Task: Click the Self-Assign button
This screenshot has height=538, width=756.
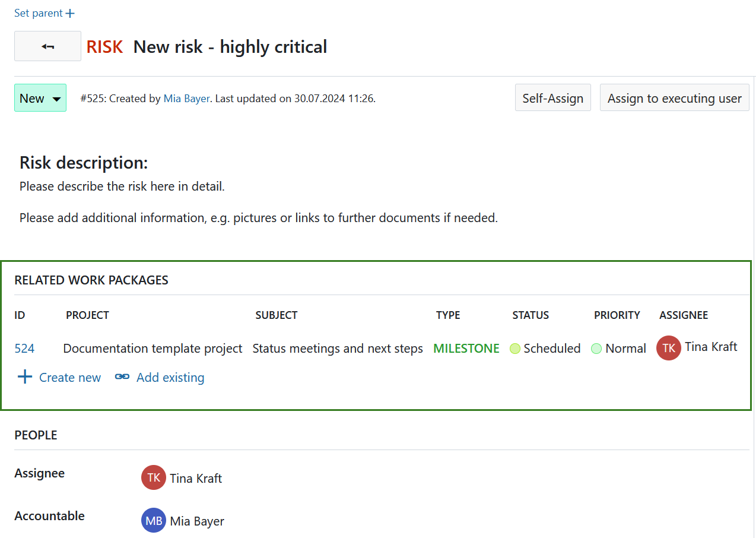Action: tap(552, 97)
